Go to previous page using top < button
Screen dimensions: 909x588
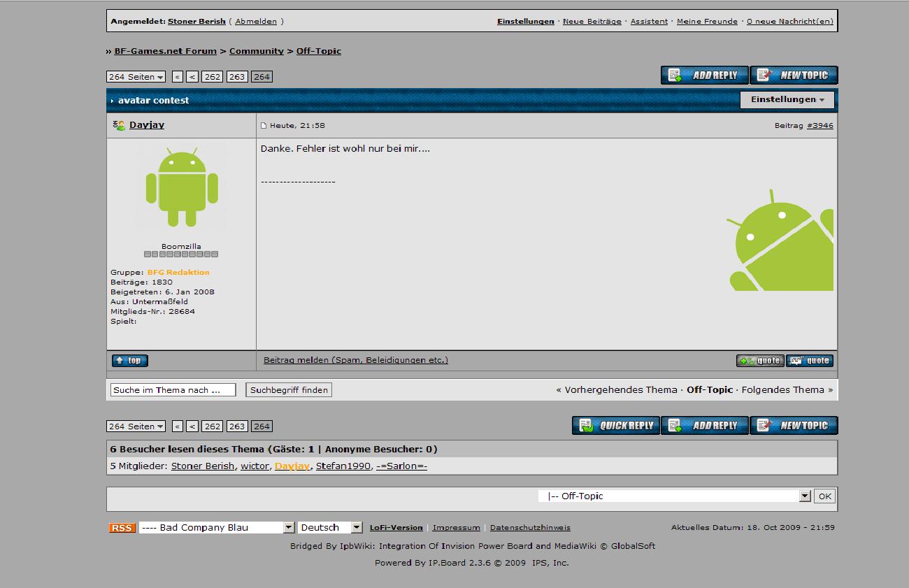[x=192, y=77]
